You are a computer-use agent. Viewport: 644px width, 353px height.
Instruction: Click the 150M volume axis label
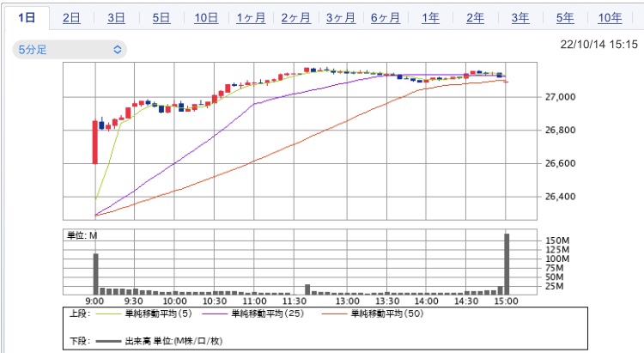557,240
